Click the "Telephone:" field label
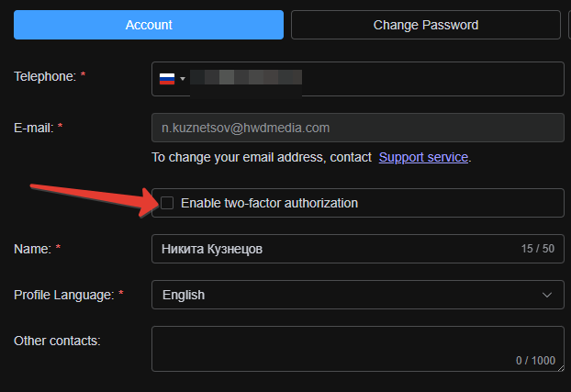Screen dimensions: 571x392 pos(45,76)
